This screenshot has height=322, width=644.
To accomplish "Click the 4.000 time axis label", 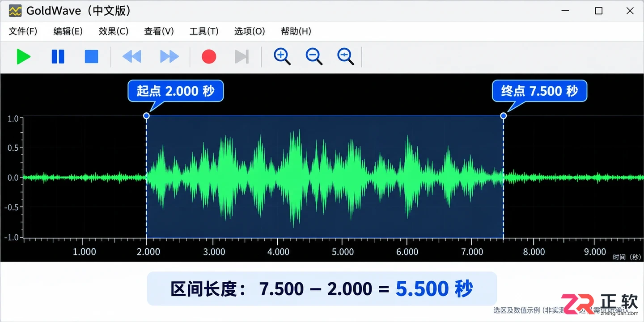I will tap(279, 252).
